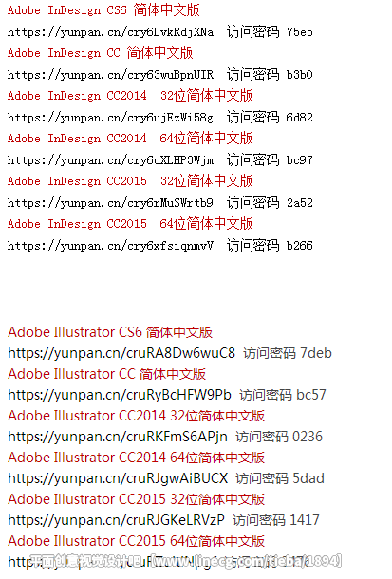Viewport: 392px width, 579px height.
Task: Click the access password bc57 text
Action: tap(283, 395)
